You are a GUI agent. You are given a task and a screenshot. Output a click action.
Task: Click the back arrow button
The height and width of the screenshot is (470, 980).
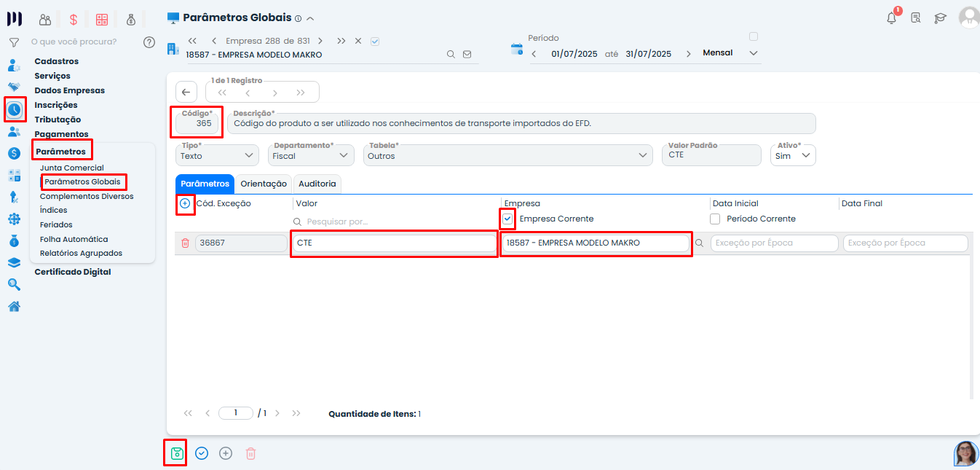click(x=186, y=92)
